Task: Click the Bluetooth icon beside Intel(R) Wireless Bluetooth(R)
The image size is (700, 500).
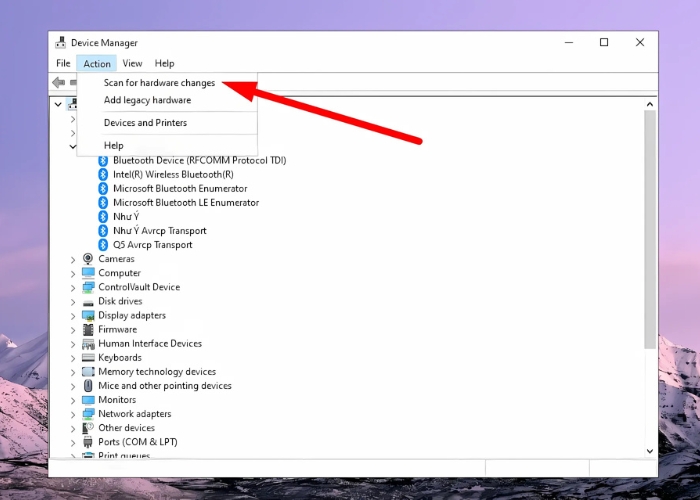Action: (103, 174)
